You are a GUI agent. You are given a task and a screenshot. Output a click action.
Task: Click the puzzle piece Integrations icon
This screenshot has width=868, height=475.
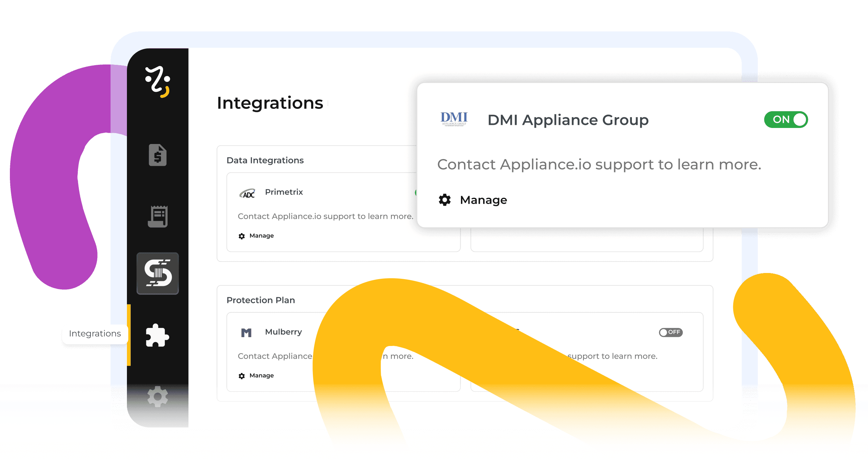click(x=157, y=335)
